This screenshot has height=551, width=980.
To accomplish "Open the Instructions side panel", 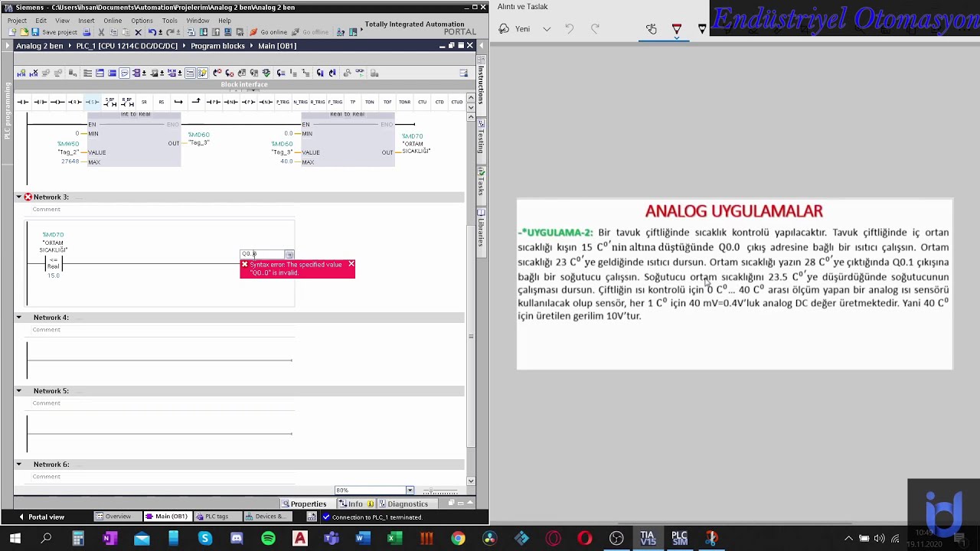I will point(481,82).
